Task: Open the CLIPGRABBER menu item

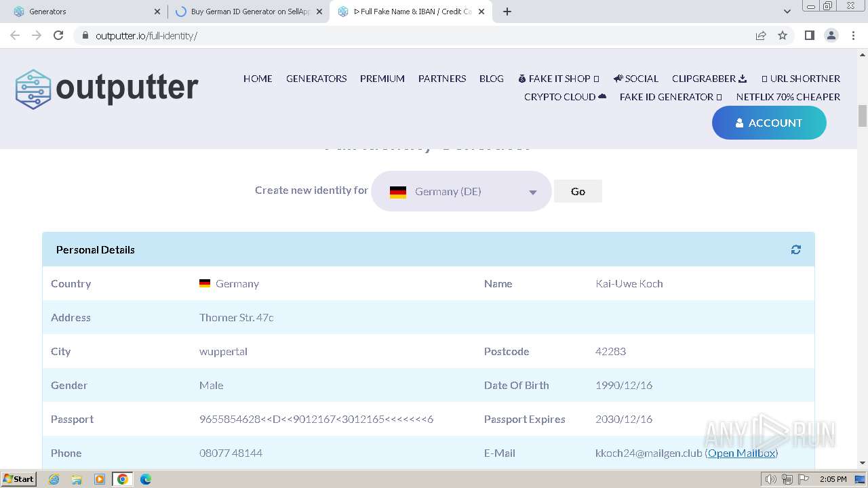Action: [x=709, y=79]
